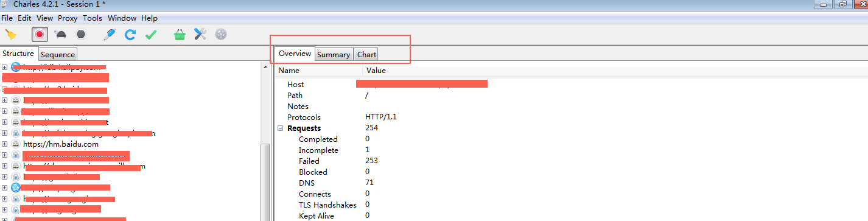Open the Tools menu
The image size is (868, 221).
tap(93, 18)
